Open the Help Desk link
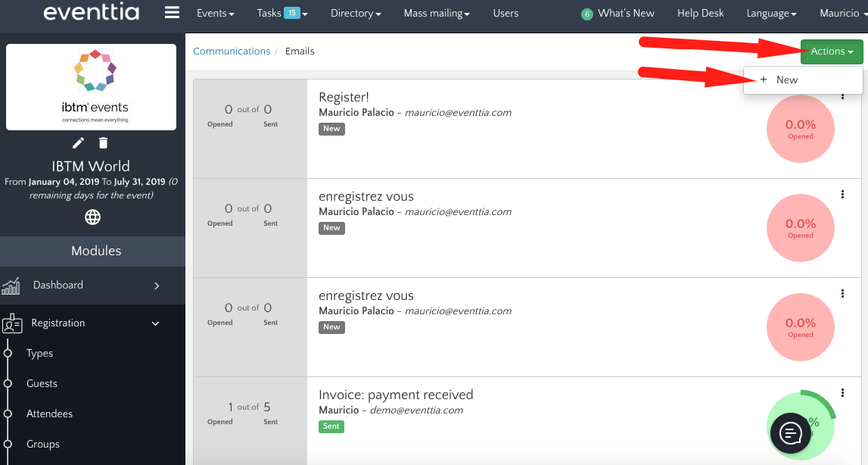The width and height of the screenshot is (868, 465). click(x=700, y=14)
